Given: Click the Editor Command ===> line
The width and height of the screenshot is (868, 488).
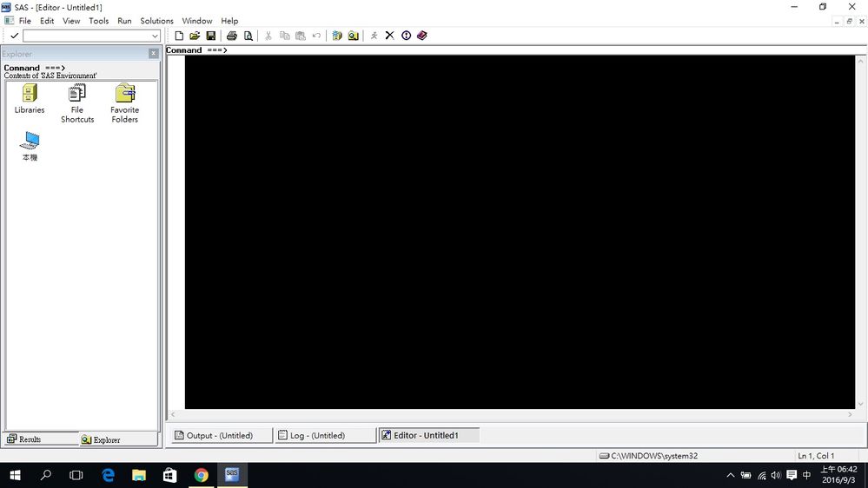Looking at the screenshot, I should [x=515, y=49].
